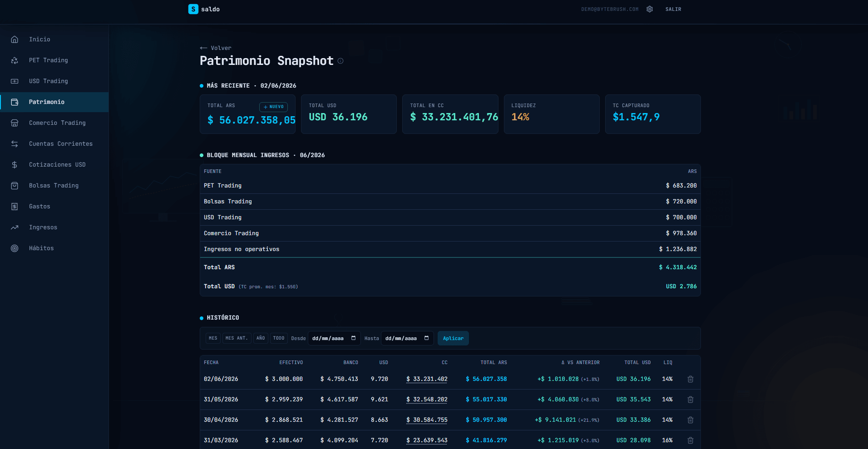
Task: Click the saldo logo icon
Action: [193, 9]
